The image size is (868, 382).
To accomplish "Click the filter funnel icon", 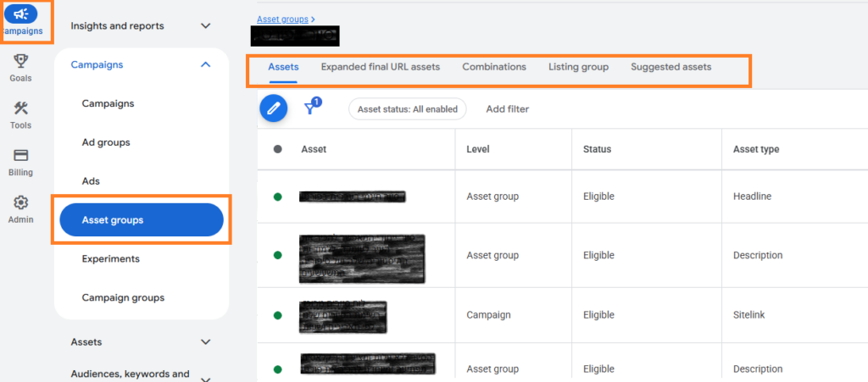I will coord(311,108).
